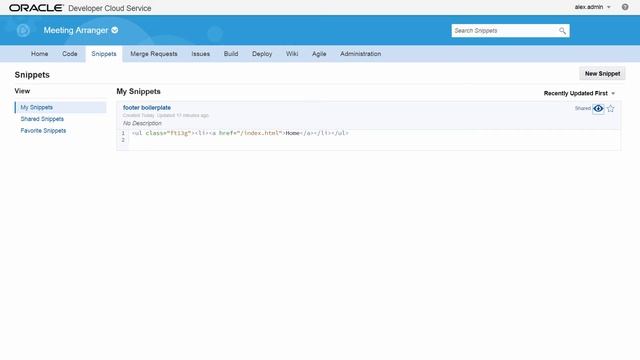The width and height of the screenshot is (640, 360).
Task: Open the alex.admin user menu
Action: [592, 7]
